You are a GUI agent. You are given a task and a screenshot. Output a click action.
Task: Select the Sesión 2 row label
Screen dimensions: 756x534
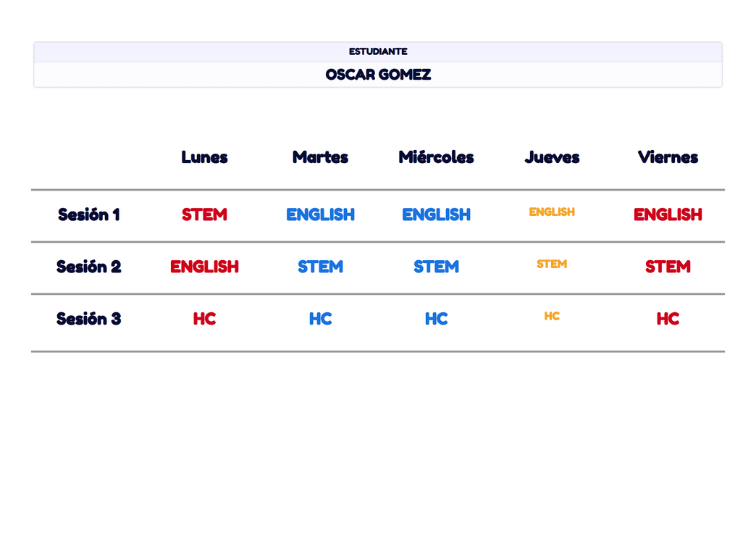89,267
